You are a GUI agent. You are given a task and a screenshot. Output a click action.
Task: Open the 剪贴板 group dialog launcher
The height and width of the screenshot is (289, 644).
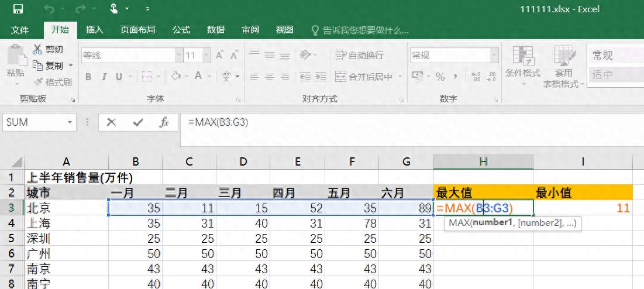(73, 99)
